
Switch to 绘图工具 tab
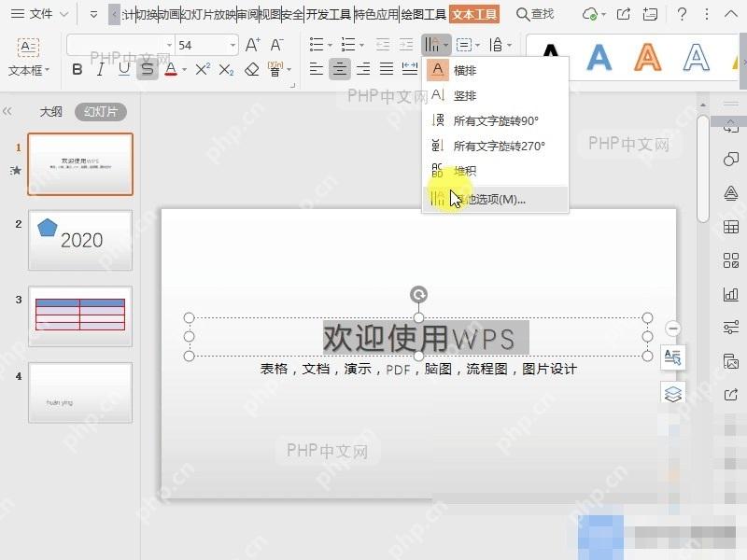[424, 14]
